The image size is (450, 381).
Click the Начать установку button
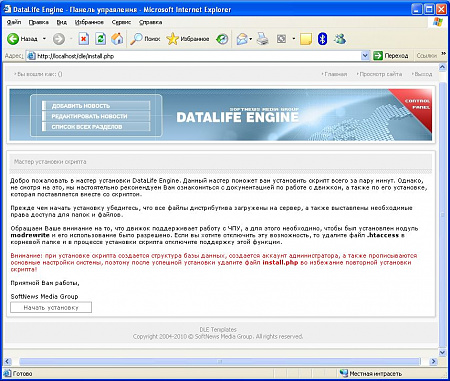(x=51, y=307)
